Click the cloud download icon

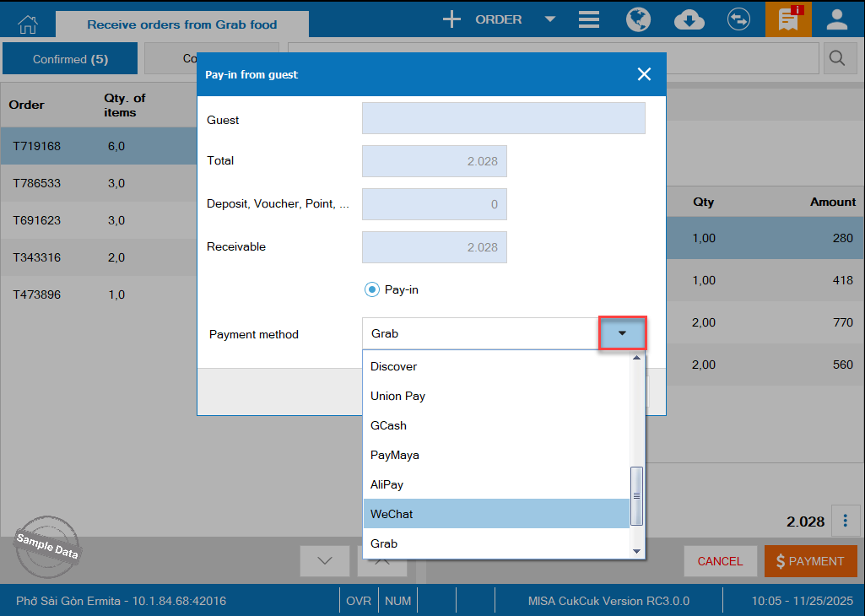click(689, 19)
